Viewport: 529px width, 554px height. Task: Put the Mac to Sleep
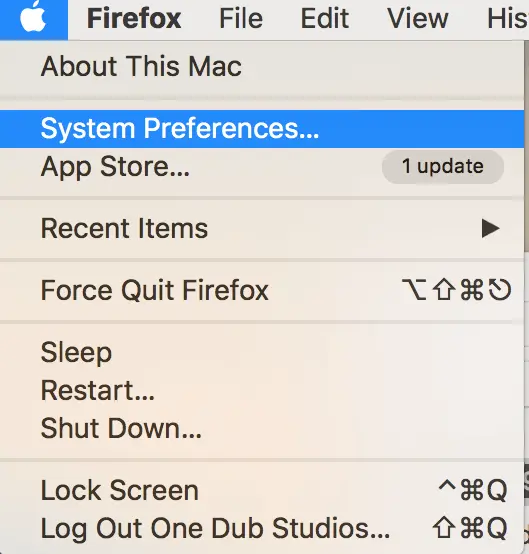click(262, 352)
